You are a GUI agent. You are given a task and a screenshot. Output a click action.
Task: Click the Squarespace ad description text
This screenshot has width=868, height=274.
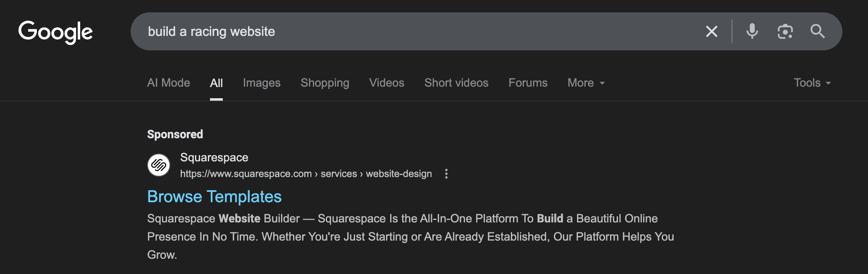[x=410, y=236]
